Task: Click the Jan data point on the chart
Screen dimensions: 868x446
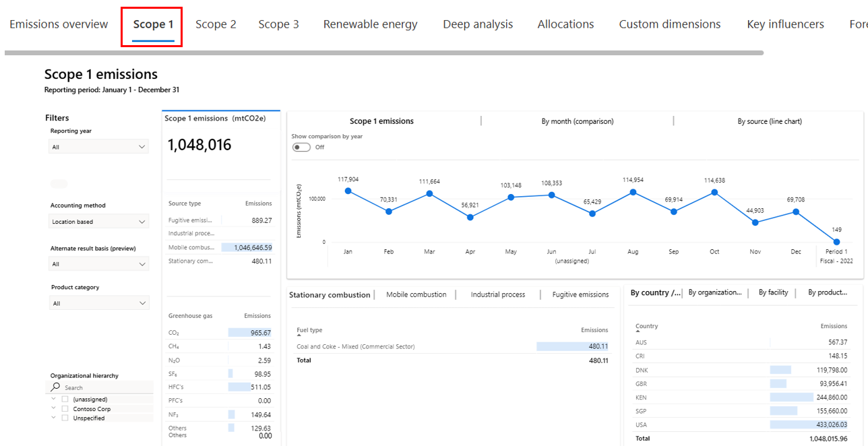Action: (x=348, y=191)
